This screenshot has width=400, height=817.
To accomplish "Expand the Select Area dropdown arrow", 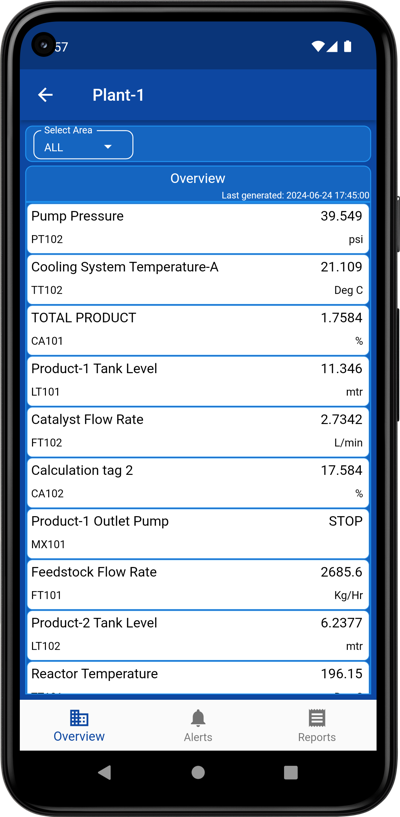I will tap(108, 147).
